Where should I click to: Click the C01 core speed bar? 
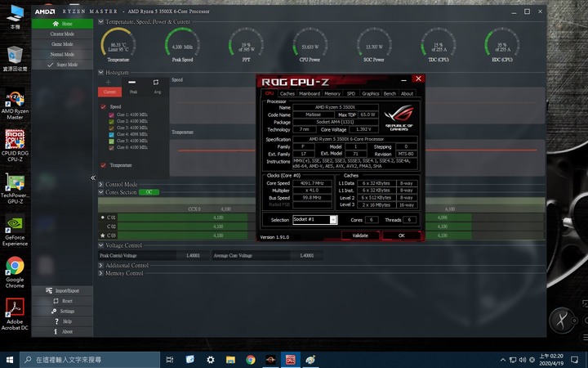pos(183,218)
